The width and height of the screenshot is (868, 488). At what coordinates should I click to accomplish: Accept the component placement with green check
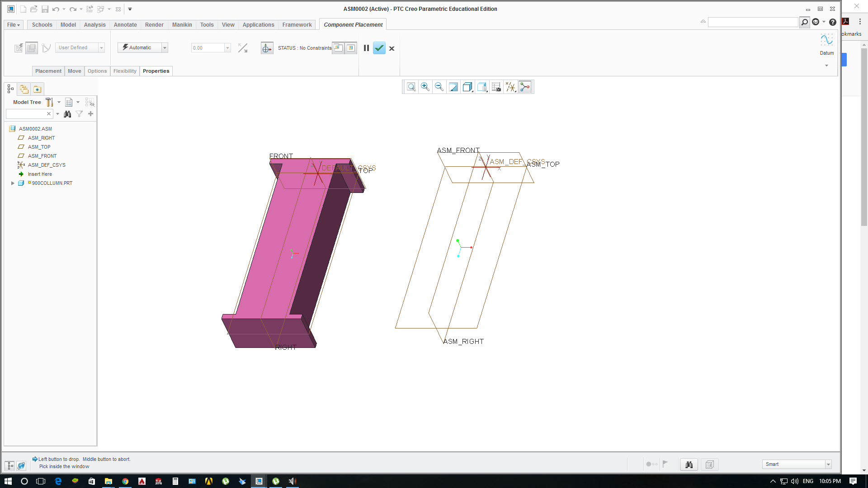[x=379, y=48]
